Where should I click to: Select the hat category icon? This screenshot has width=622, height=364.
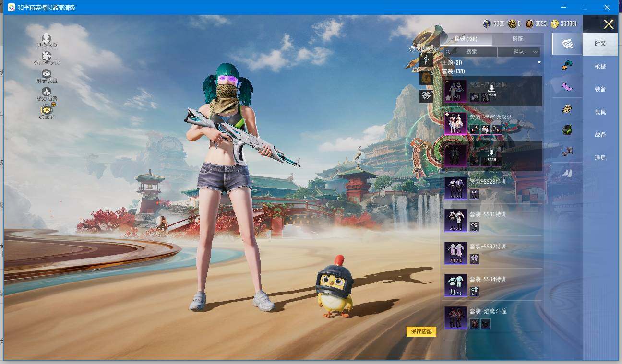(567, 109)
